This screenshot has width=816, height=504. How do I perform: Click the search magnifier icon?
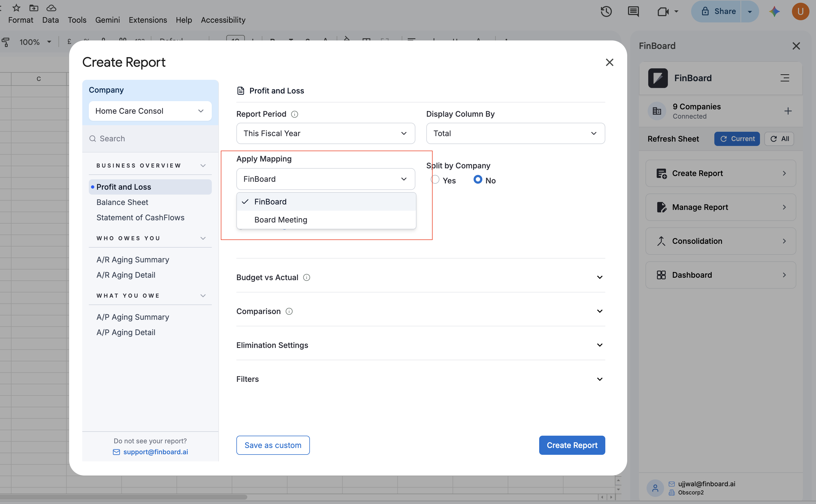point(93,139)
